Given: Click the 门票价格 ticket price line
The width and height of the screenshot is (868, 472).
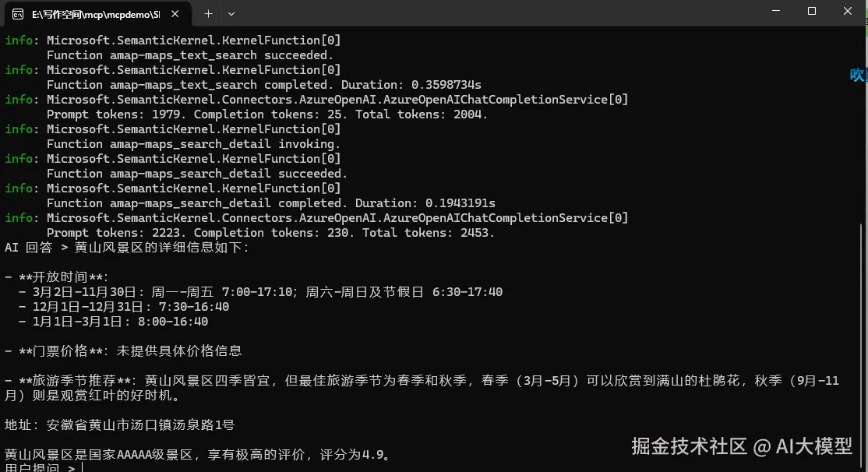Looking at the screenshot, I should coord(125,350).
